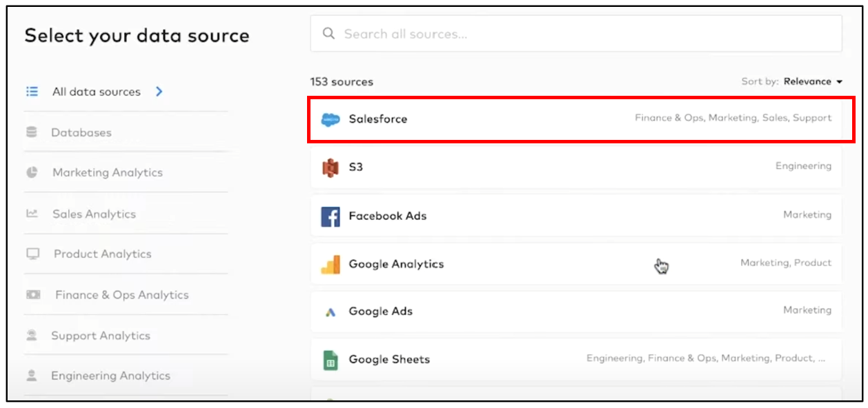Image resolution: width=868 pixels, height=408 pixels.
Task: Click the Facebook Ads logo icon
Action: tap(331, 216)
